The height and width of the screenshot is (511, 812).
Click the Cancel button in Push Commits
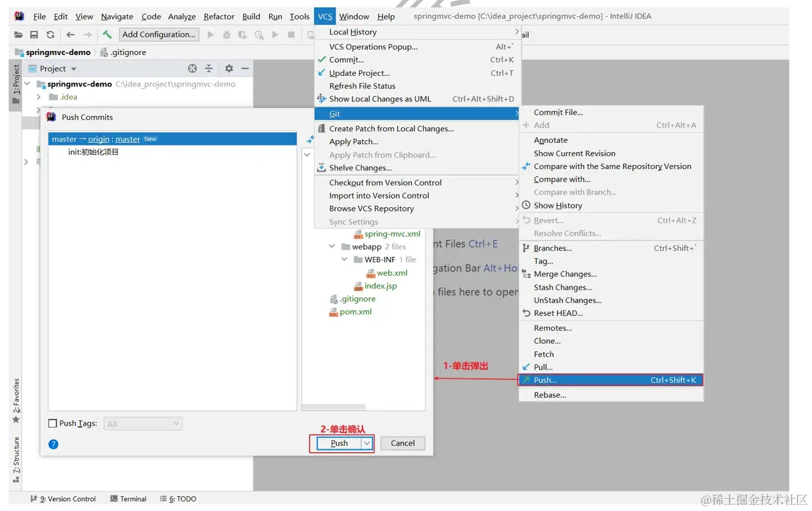coord(403,443)
